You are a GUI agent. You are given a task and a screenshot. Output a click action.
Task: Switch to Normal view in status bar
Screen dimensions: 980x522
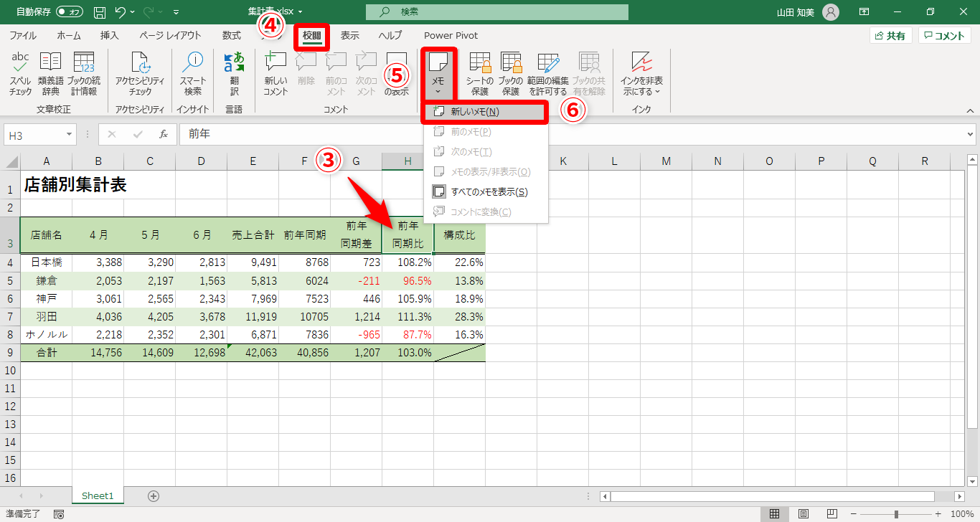[775, 514]
